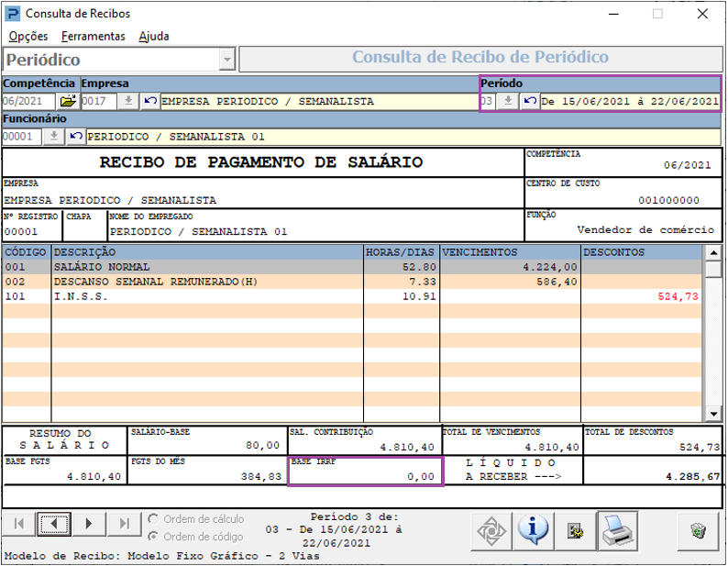The width and height of the screenshot is (728, 566).
Task: Click the Período undo arrow icon
Action: click(x=530, y=101)
